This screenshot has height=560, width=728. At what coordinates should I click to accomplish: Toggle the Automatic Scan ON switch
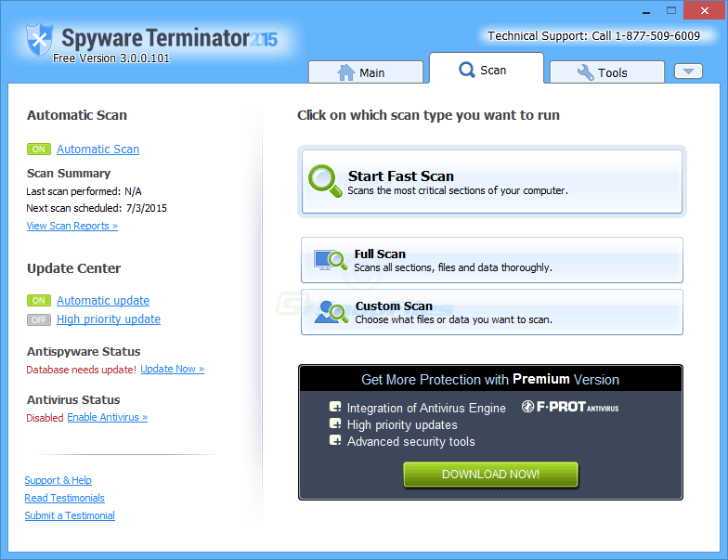39,149
